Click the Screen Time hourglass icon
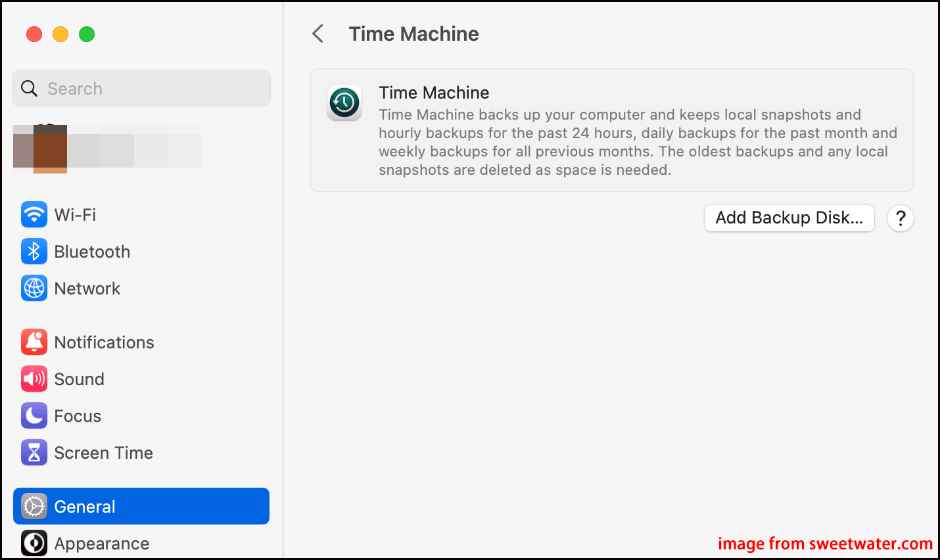 click(34, 453)
